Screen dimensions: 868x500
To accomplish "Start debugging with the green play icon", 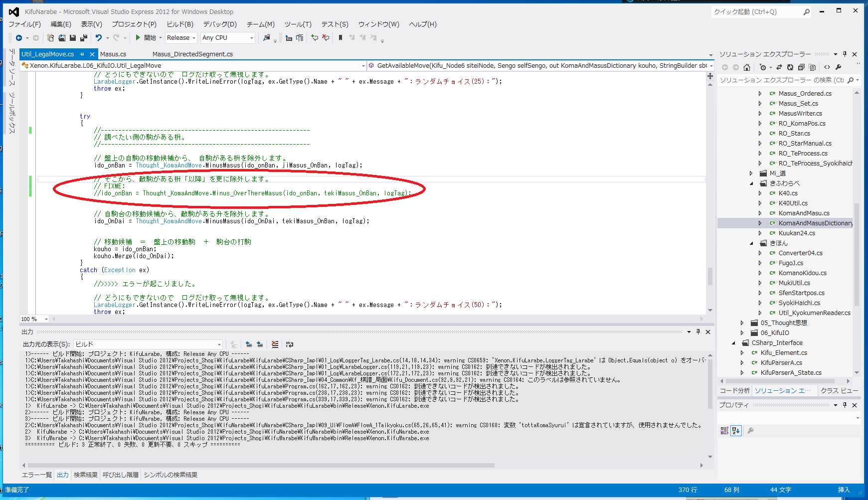I will [x=138, y=38].
